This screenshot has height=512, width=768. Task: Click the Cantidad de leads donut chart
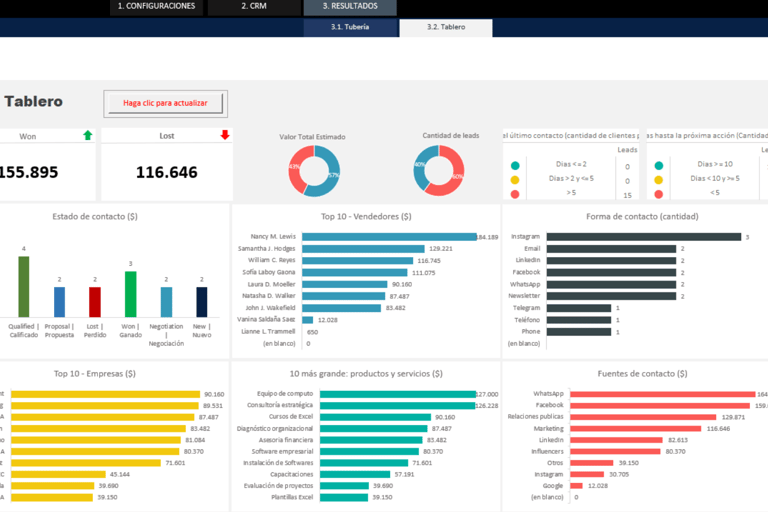pyautogui.click(x=439, y=170)
